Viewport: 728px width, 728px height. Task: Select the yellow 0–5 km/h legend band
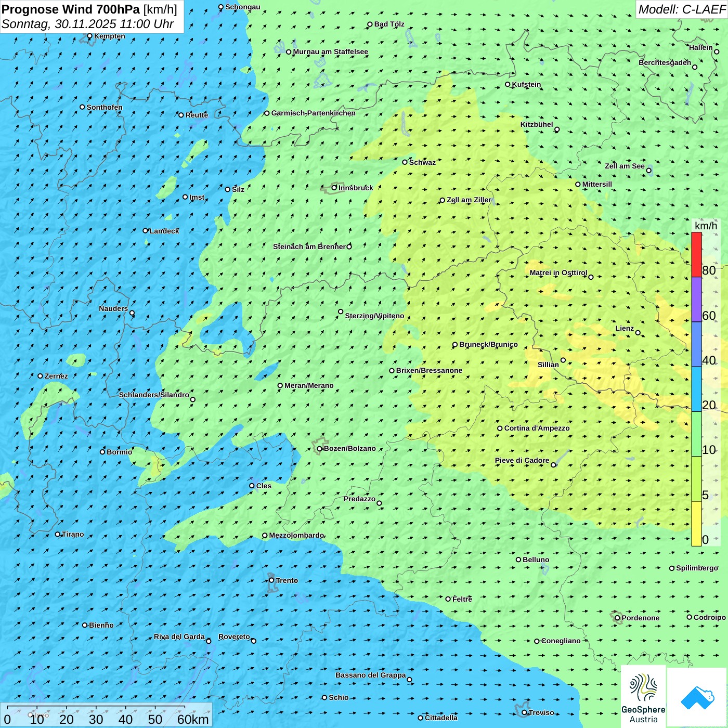point(696,523)
